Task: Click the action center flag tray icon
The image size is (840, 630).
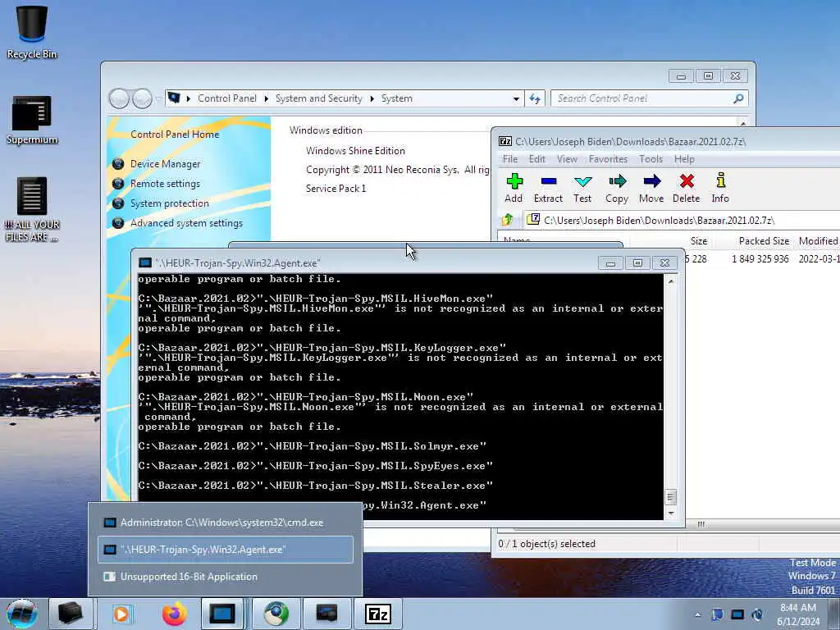Action: click(x=717, y=615)
